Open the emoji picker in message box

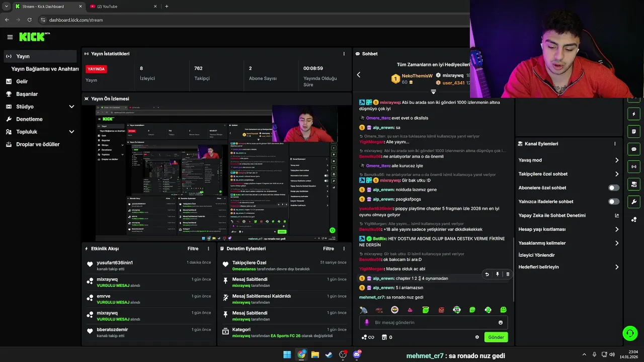(x=501, y=322)
